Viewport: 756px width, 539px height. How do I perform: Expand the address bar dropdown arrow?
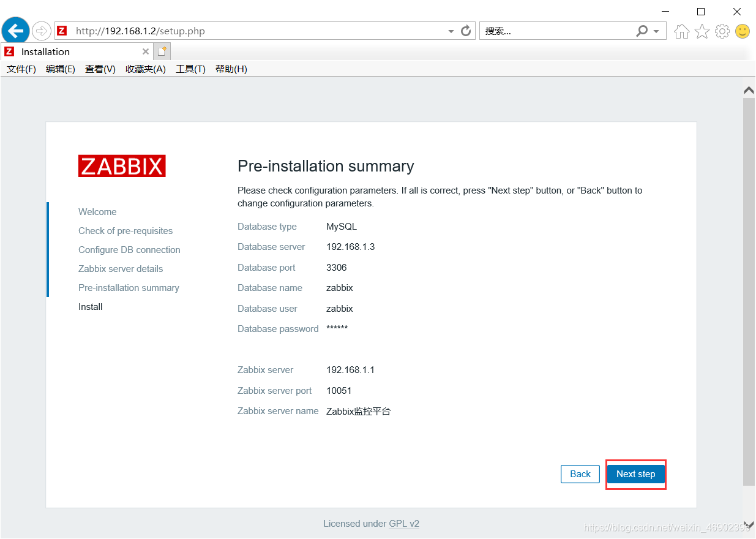click(451, 31)
